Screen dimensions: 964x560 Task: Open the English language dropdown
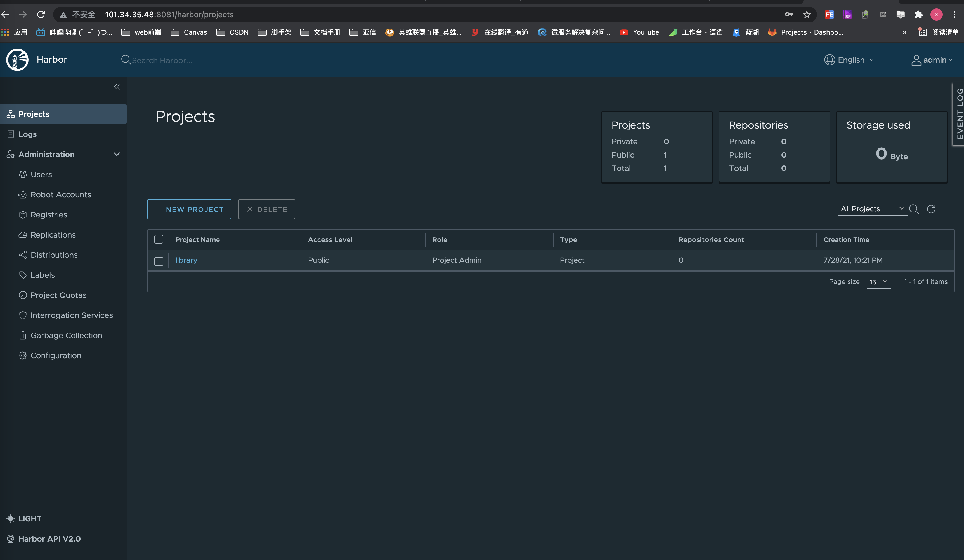pos(849,60)
